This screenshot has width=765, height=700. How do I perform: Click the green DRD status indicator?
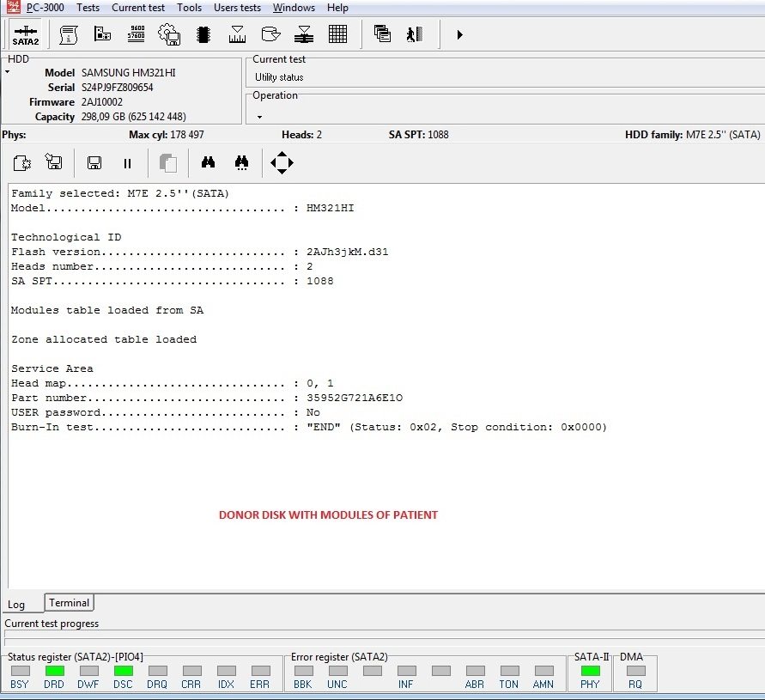click(55, 671)
